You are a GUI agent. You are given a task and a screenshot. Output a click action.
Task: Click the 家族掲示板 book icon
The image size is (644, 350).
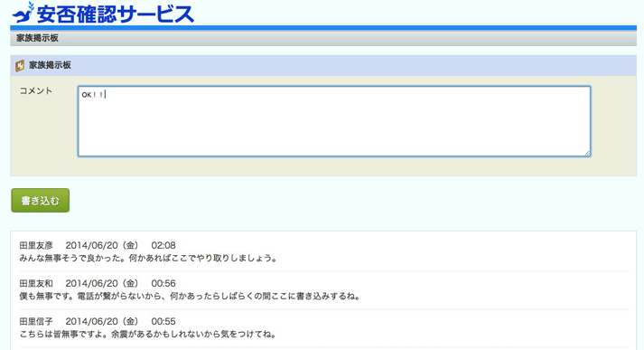click(20, 66)
